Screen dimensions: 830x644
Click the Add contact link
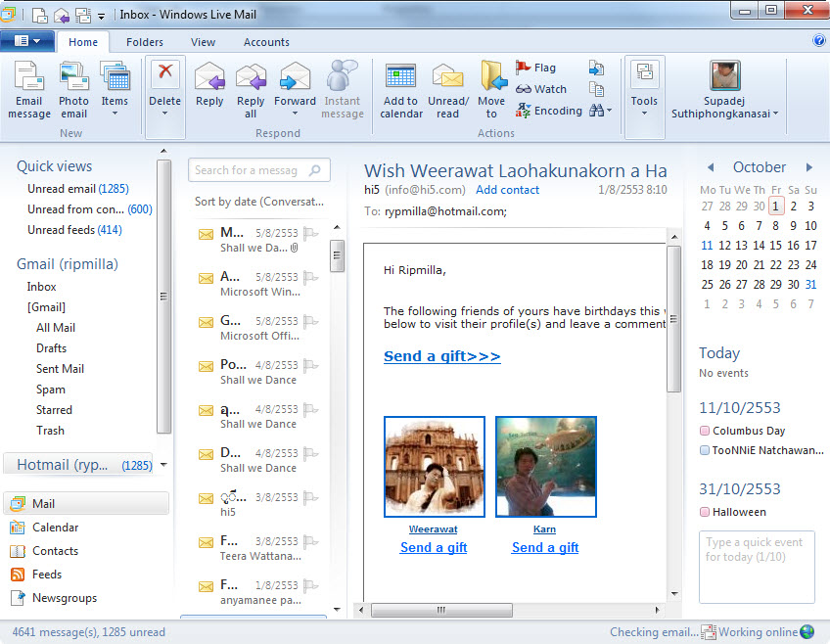[507, 190]
